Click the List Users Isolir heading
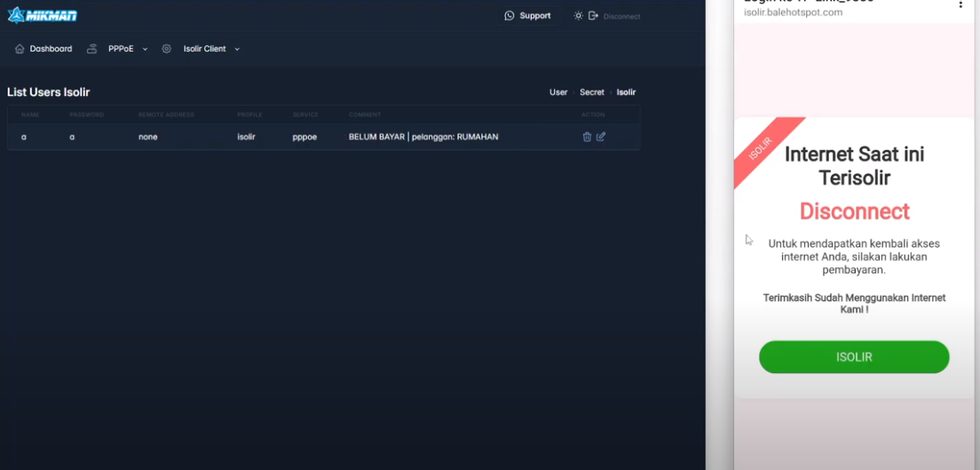The height and width of the screenshot is (470, 980). [x=48, y=92]
